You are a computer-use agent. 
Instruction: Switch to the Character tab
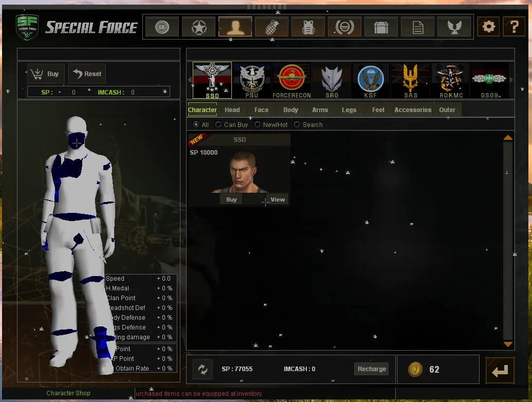pyautogui.click(x=202, y=109)
